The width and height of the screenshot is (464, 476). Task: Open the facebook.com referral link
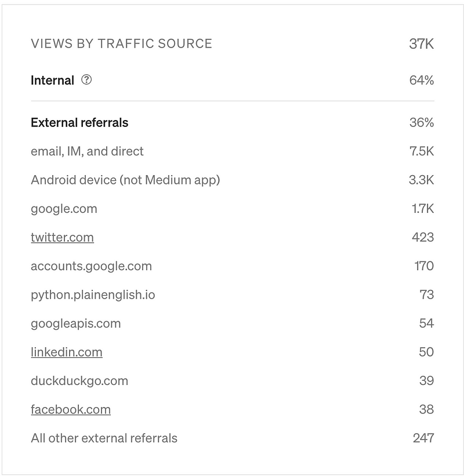70,409
